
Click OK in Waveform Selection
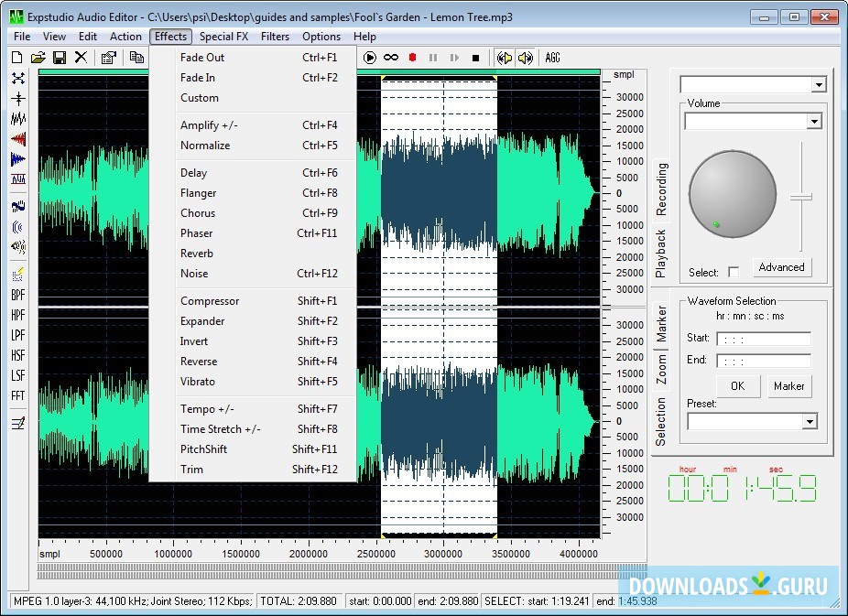click(x=738, y=386)
